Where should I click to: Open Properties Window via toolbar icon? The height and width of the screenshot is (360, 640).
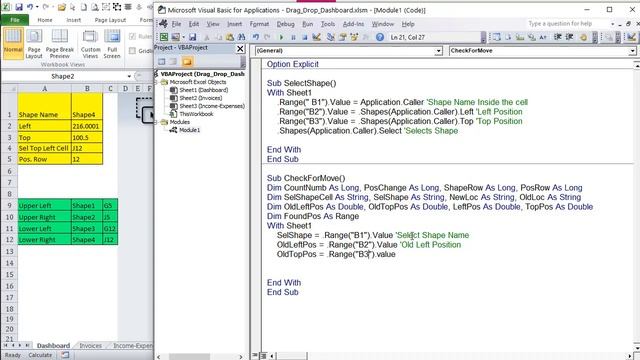pyautogui.click(x=342, y=37)
